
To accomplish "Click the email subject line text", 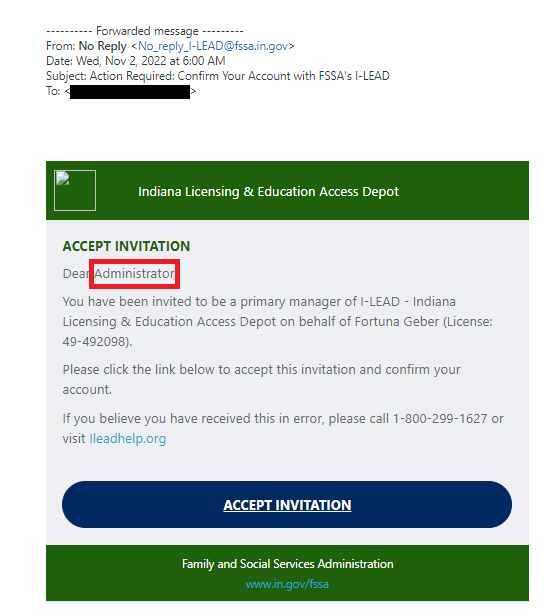I will (x=218, y=76).
